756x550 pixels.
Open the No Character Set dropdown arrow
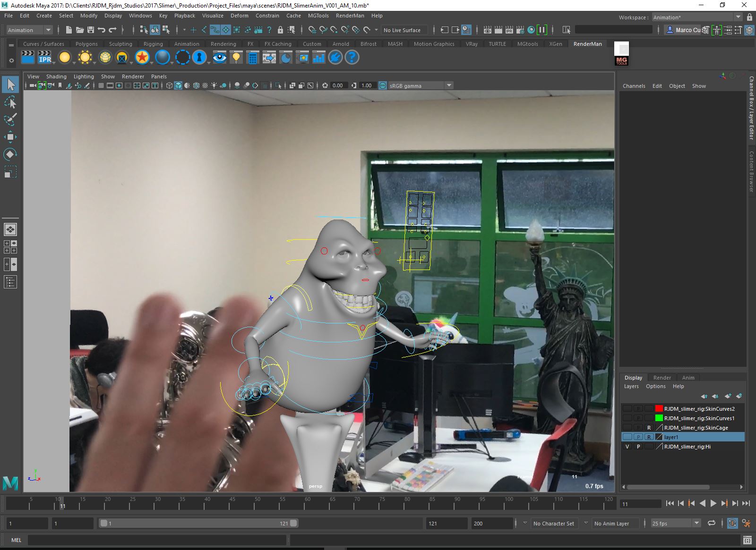(525, 523)
